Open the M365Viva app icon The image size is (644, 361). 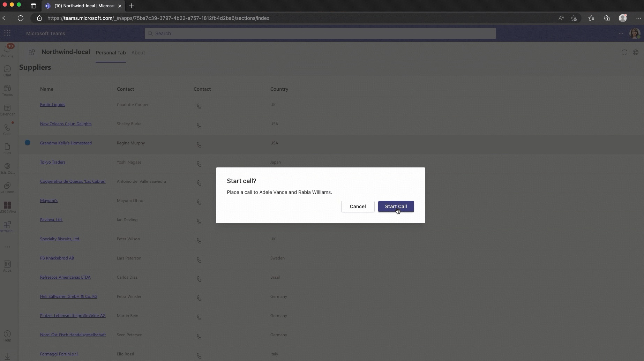tap(7, 207)
